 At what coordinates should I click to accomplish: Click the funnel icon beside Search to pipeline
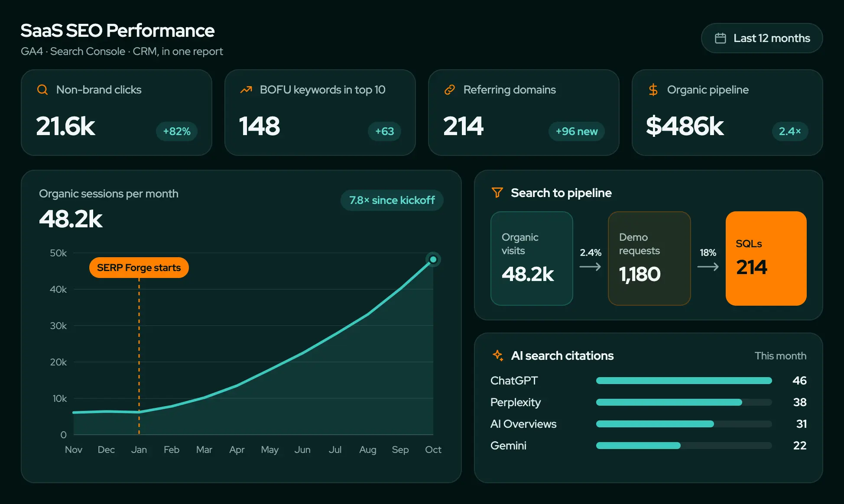click(497, 193)
